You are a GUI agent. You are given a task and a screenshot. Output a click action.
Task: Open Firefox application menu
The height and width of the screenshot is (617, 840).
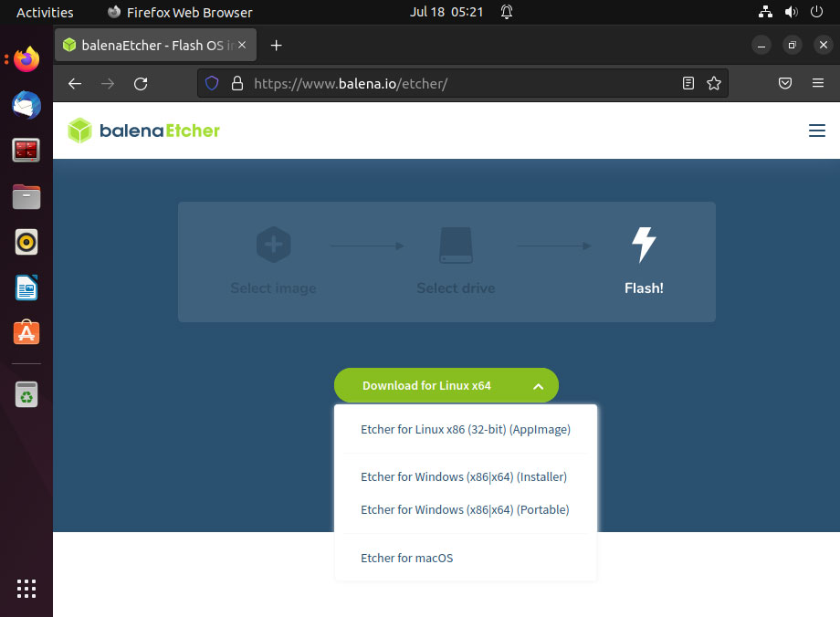coord(817,83)
